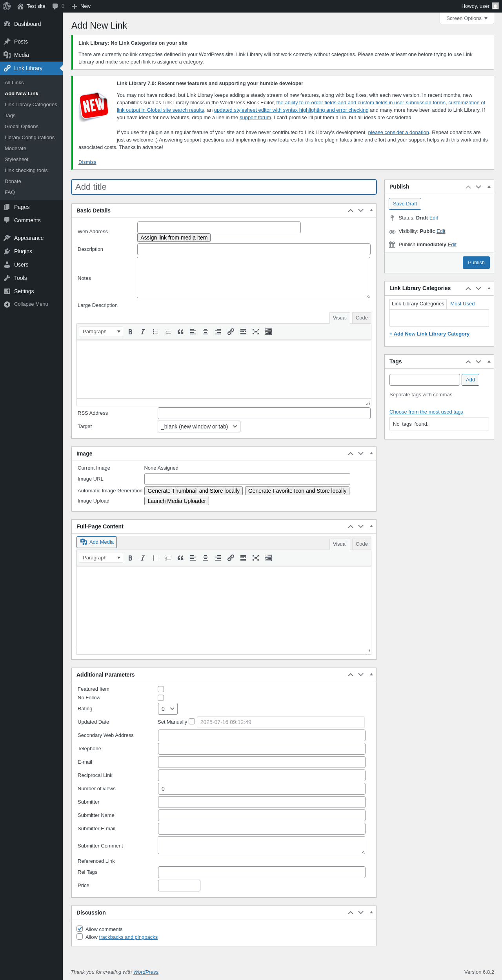Click toolbar toggle icon in Large Description editor
Viewport: 502px width, 980px height.
[268, 332]
